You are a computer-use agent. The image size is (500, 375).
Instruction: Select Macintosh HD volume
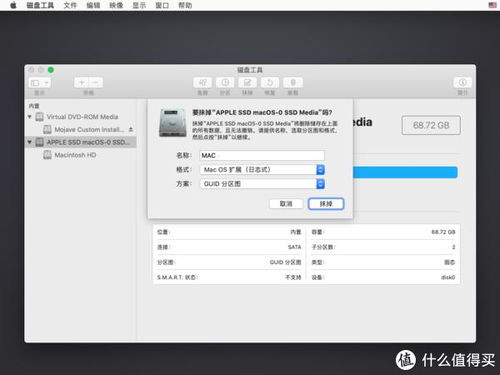tap(75, 155)
